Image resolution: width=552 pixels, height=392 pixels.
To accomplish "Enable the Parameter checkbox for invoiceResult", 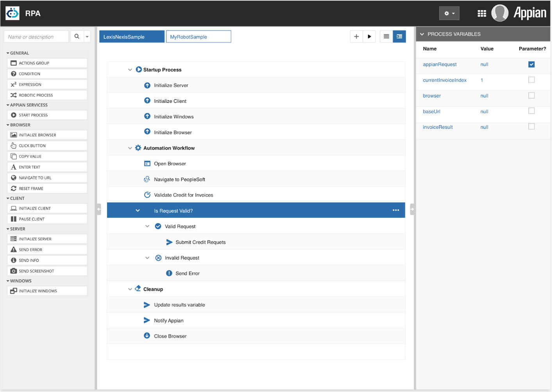I will [x=531, y=126].
